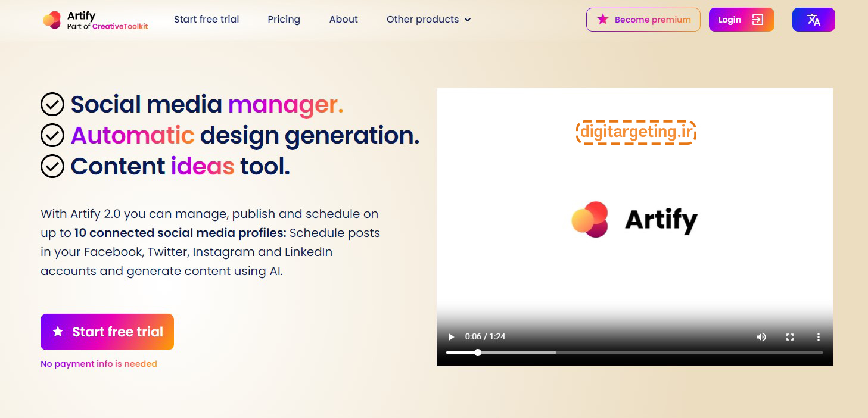
Task: Click the '10 connected social media profiles:' text
Action: click(181, 233)
